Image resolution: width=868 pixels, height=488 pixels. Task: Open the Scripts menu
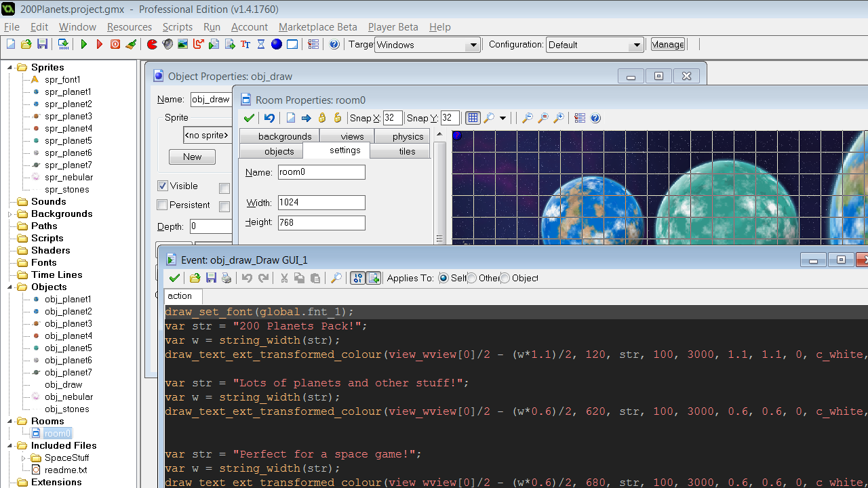coord(177,27)
